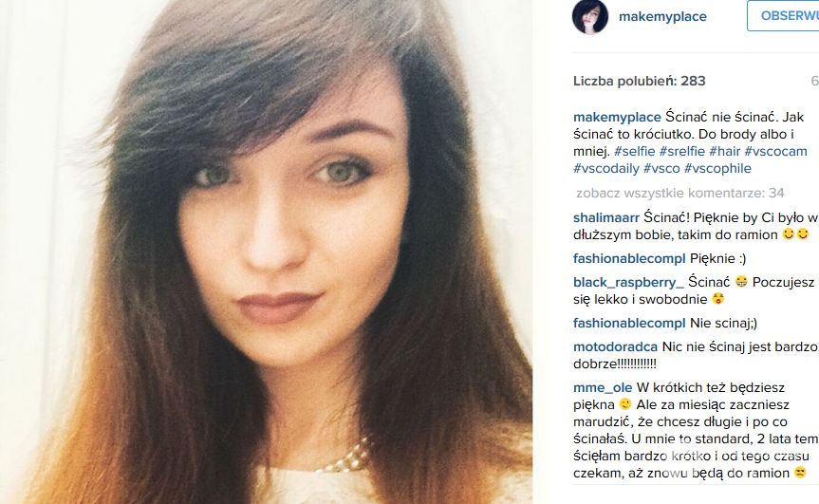Open the #vscocam hashtag
The image size is (819, 504).
775,152
